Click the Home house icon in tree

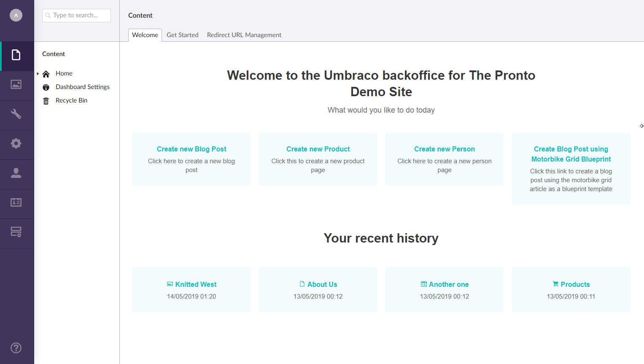point(46,74)
